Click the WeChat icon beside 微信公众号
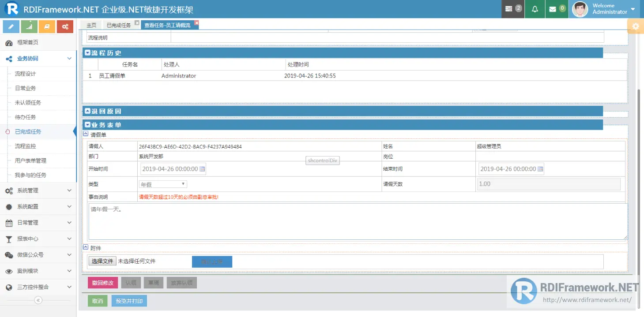644x317 pixels. point(9,255)
